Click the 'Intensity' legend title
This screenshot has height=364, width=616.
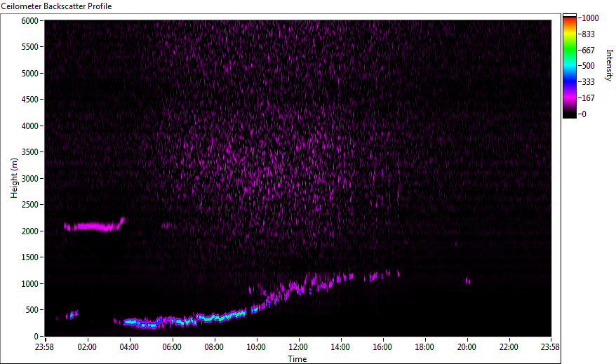609,65
